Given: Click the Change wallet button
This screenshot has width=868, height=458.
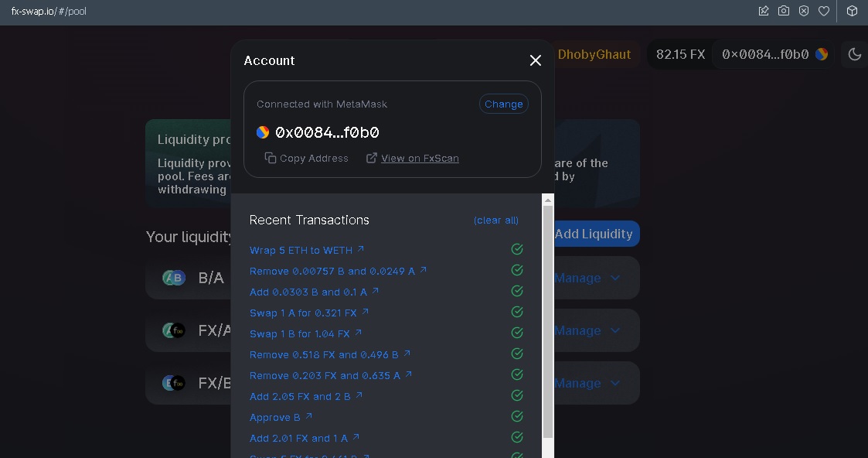Looking at the screenshot, I should [504, 104].
